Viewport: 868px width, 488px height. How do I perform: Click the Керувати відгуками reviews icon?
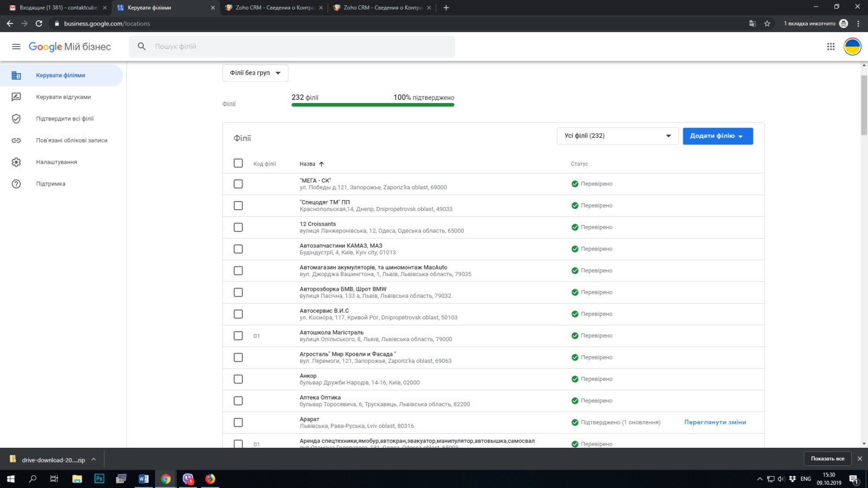click(x=16, y=97)
